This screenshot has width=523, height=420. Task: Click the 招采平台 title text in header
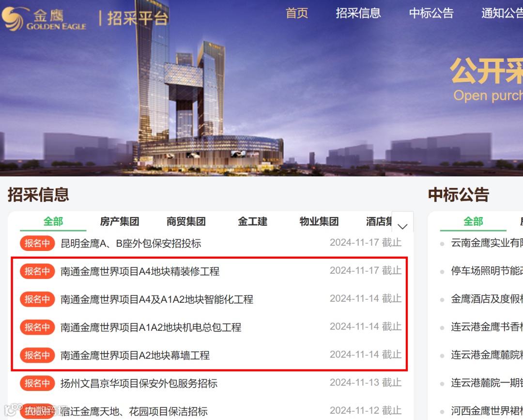click(138, 18)
